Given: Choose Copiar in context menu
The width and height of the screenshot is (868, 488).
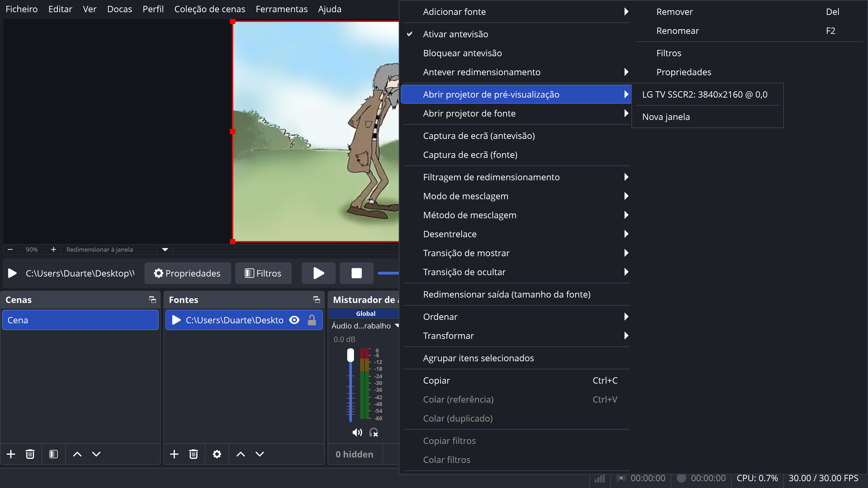Looking at the screenshot, I should [516, 380].
